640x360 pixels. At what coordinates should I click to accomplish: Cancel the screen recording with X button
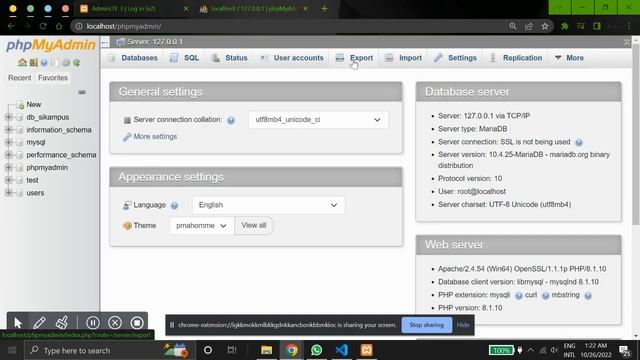point(115,323)
